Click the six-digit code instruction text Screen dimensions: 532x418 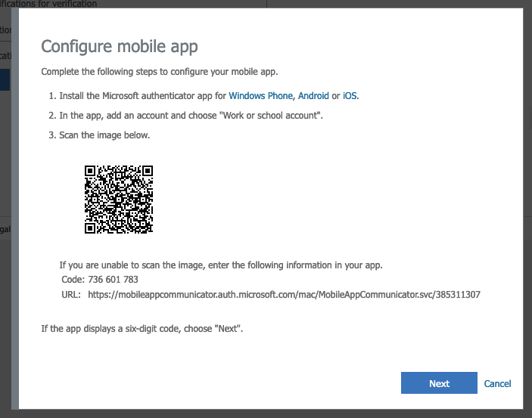pos(142,329)
